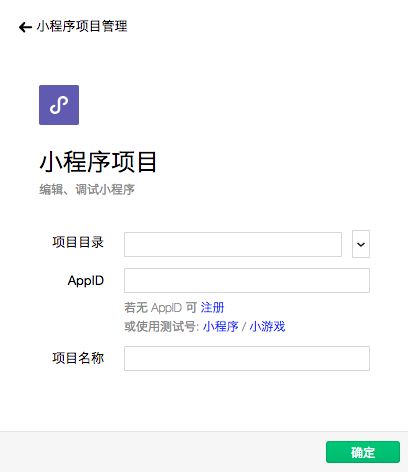This screenshot has width=408, height=473.
Task: Open 小程序项目管理 header link
Action: (x=82, y=26)
